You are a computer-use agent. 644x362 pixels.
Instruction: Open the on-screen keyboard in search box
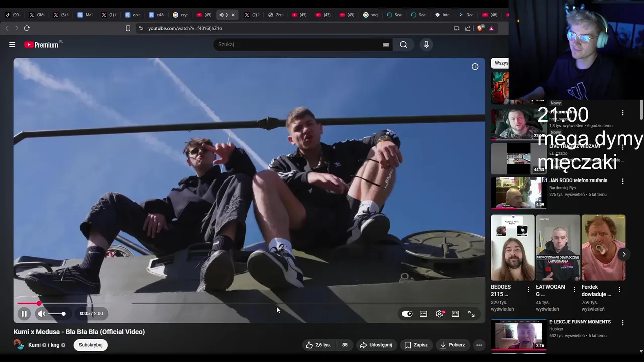[x=386, y=45]
